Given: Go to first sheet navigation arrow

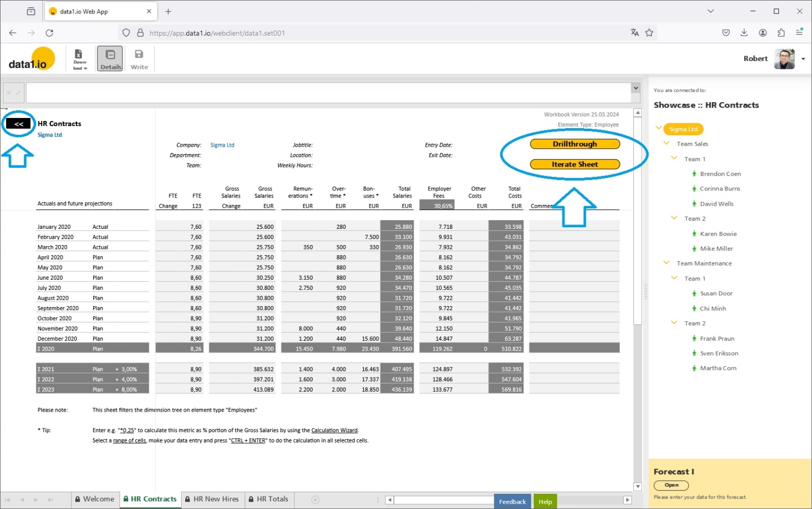Looking at the screenshot, I should click(x=8, y=500).
